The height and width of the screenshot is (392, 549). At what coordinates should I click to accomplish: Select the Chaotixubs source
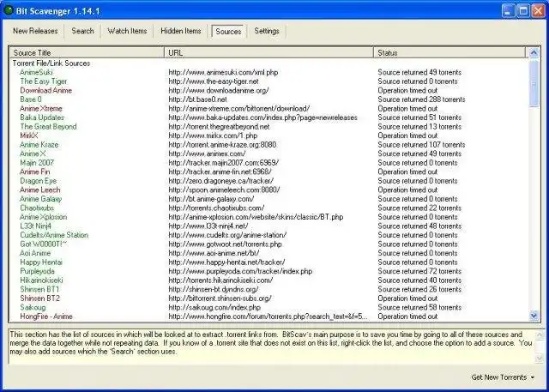tap(37, 208)
